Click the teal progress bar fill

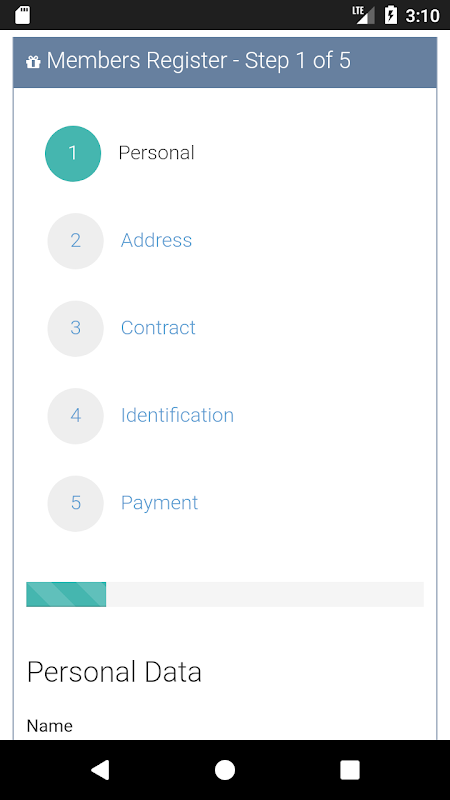66,594
